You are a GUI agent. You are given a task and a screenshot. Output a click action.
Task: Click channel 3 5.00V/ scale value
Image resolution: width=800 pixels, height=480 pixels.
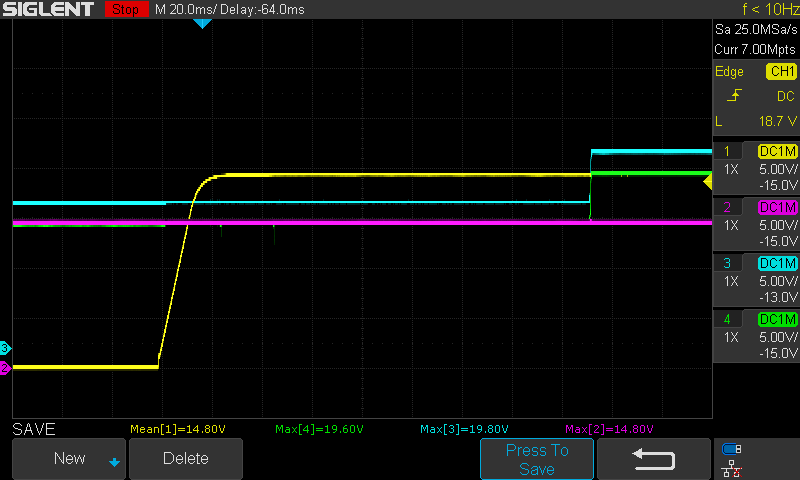[778, 281]
